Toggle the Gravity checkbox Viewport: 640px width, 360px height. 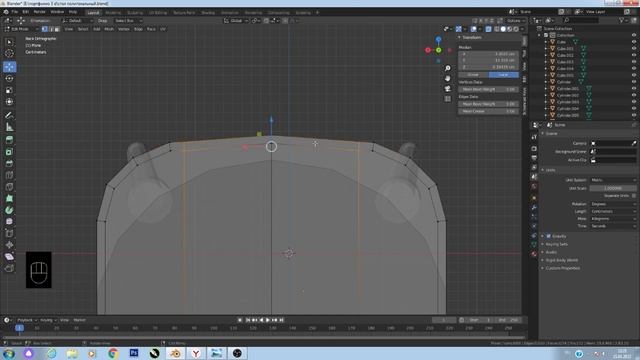549,236
